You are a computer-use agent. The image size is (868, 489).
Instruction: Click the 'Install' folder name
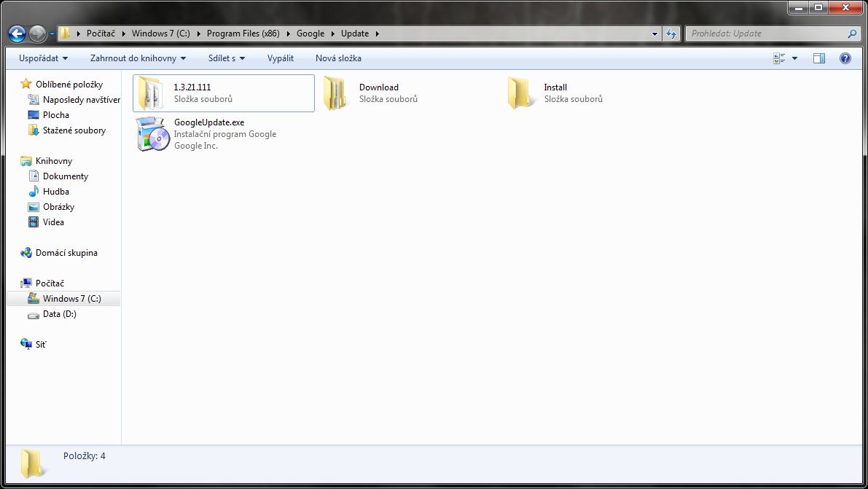tap(555, 87)
